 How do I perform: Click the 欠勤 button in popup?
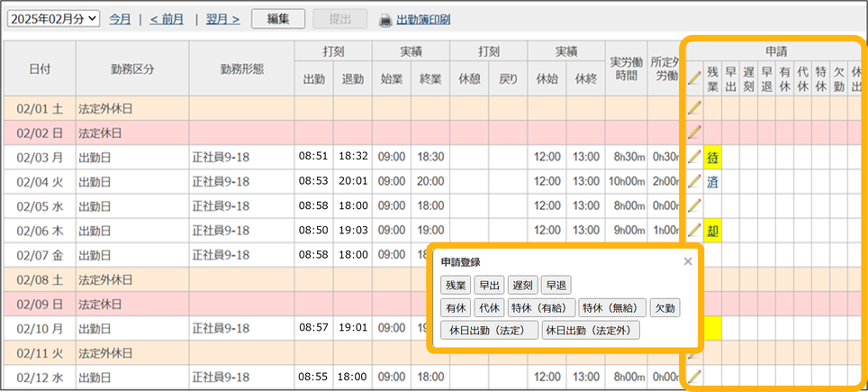666,308
